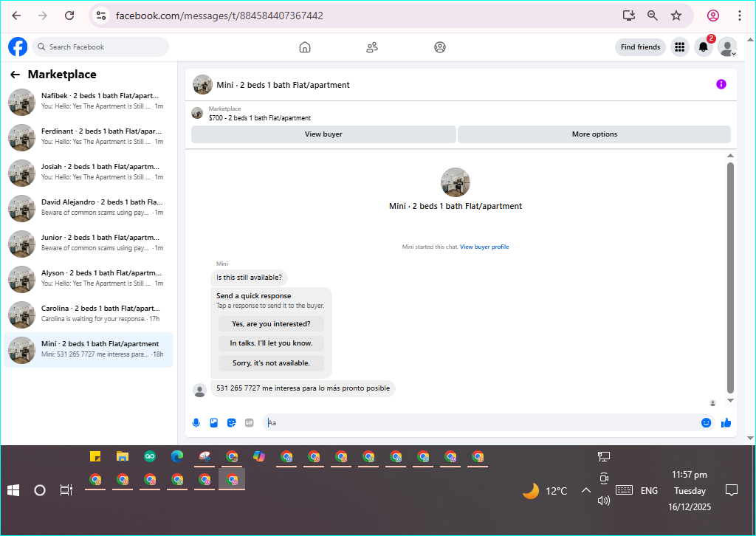
Task: Open the Windows notification center icon
Action: click(732, 491)
